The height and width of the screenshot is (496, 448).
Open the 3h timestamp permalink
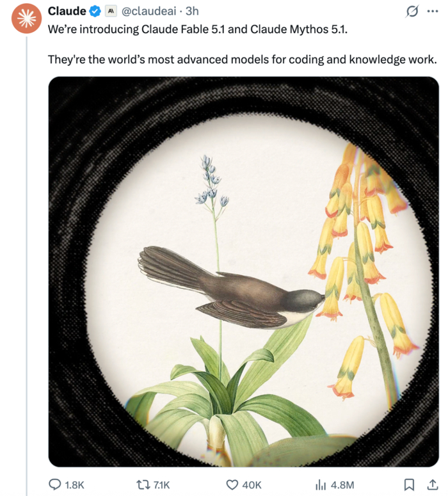pos(192,12)
